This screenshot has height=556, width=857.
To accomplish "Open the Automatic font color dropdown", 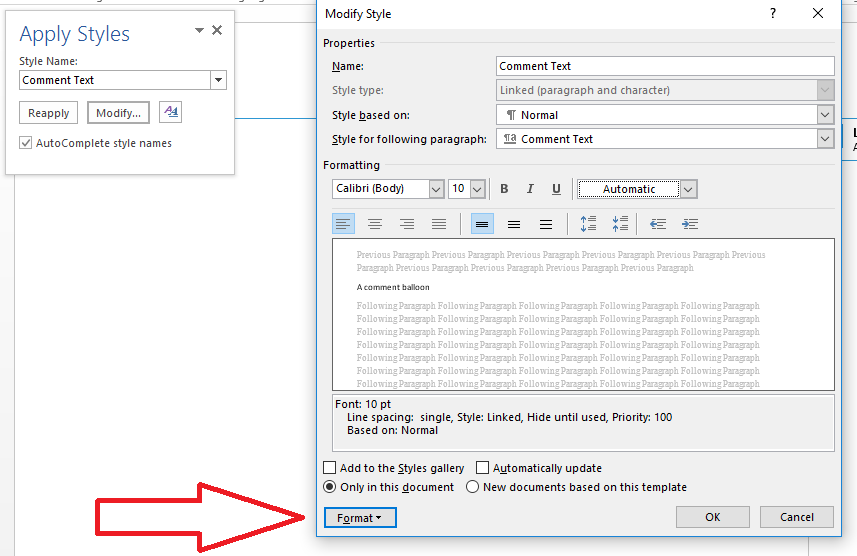I will pyautogui.click(x=688, y=189).
